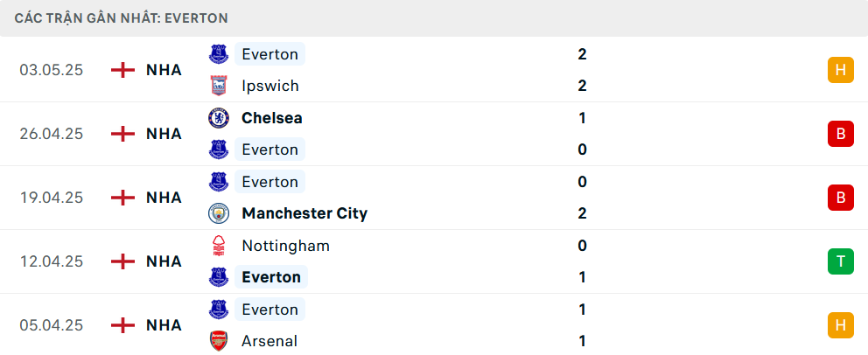Click the orange H badge for Ipswich match
This screenshot has height=355, width=868.
pyautogui.click(x=840, y=70)
